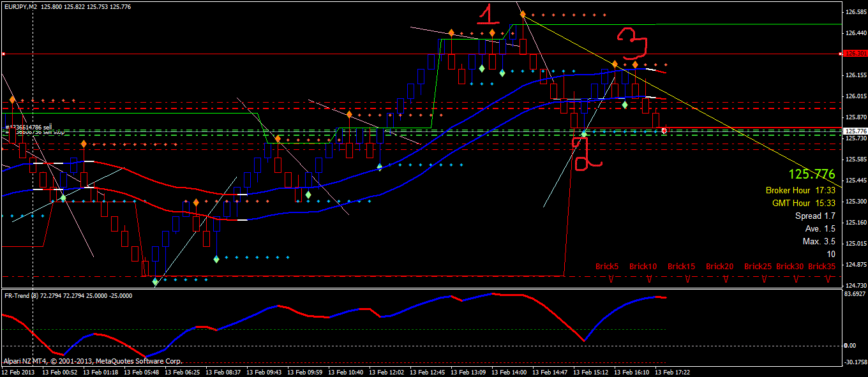Click the orange diamond at the chart's highest peak
The height and width of the screenshot is (377, 868).
[523, 14]
